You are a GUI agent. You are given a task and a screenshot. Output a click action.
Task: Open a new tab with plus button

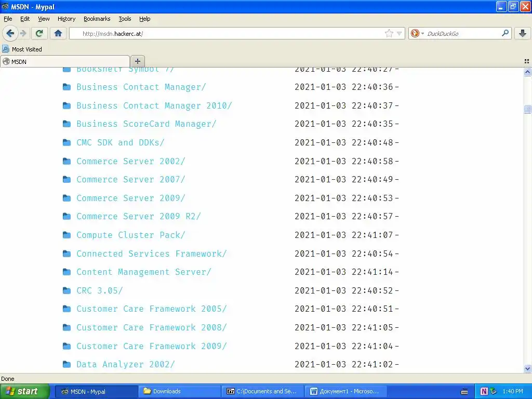[137, 61]
